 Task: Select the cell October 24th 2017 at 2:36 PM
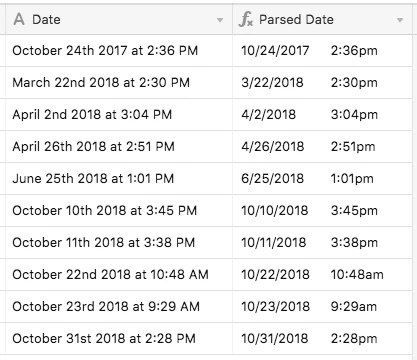click(119, 51)
